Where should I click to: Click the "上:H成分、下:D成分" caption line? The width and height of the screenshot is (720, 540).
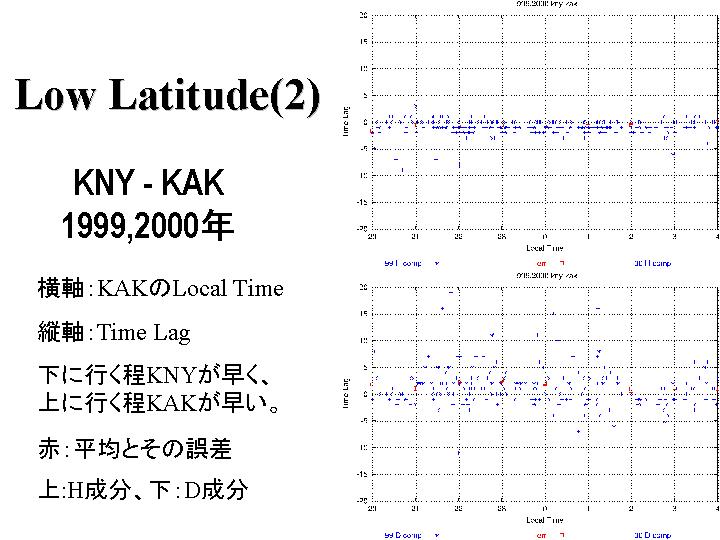pyautogui.click(x=142, y=490)
